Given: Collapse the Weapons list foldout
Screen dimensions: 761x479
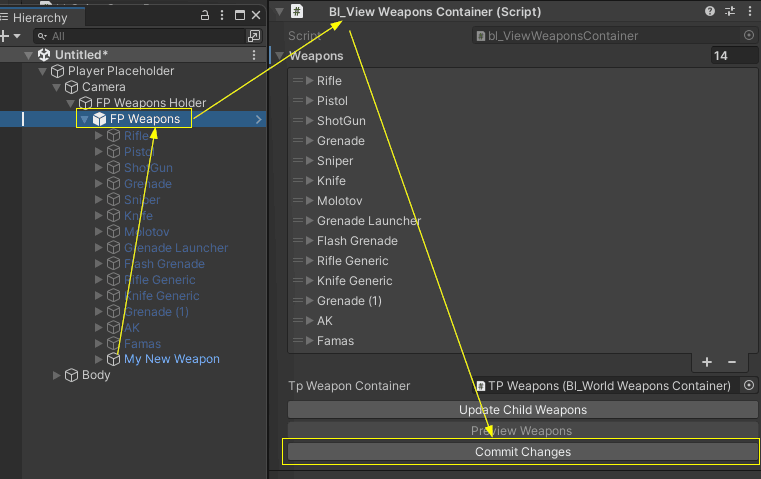Looking at the screenshot, I should click(279, 56).
